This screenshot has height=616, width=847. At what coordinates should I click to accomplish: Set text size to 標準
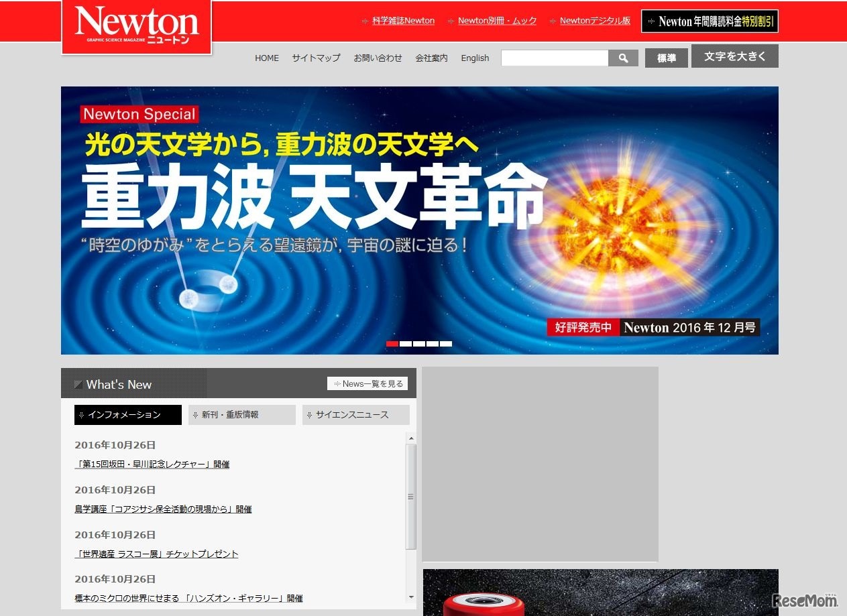pyautogui.click(x=667, y=58)
